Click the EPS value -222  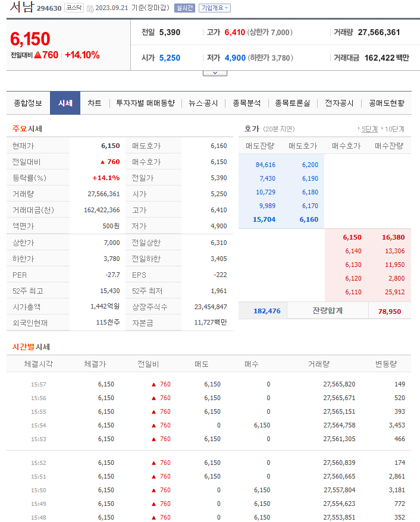pos(220,275)
